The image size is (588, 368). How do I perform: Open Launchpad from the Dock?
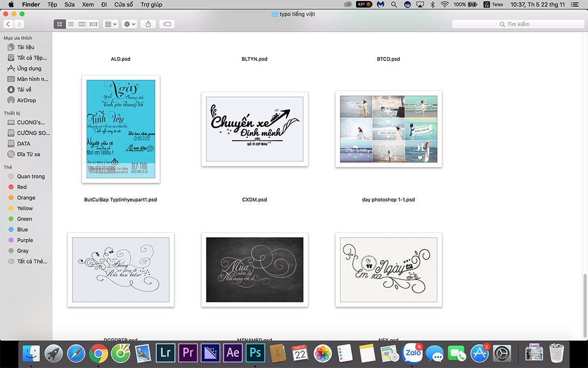point(53,353)
